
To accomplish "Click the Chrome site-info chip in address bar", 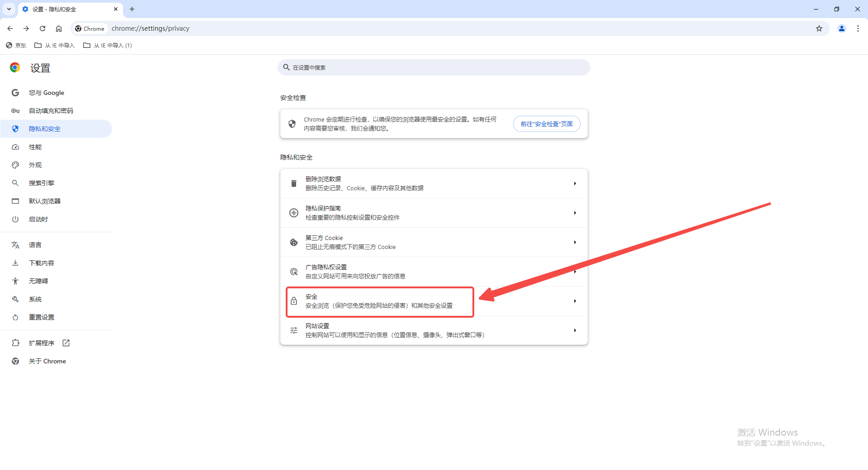I will 90,28.
